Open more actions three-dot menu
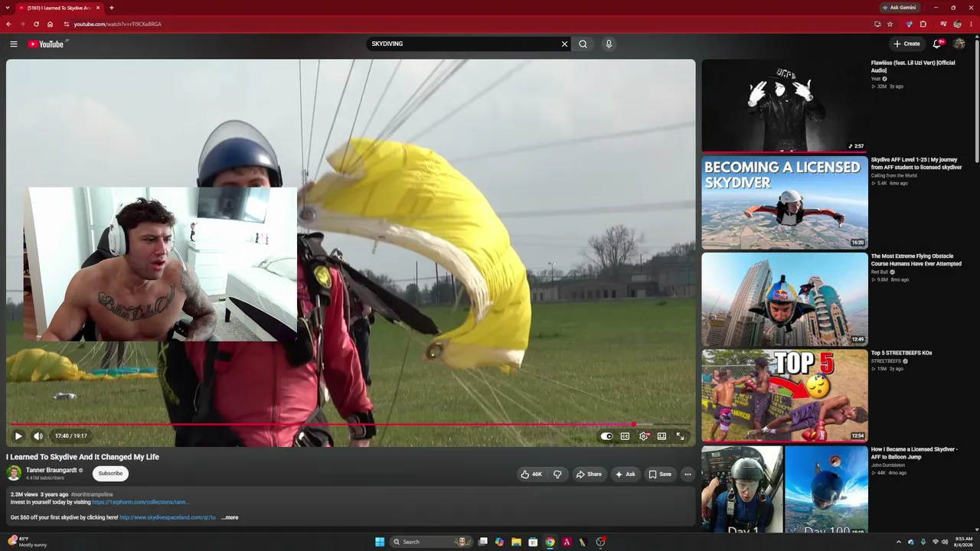The image size is (980, 551). [x=688, y=474]
